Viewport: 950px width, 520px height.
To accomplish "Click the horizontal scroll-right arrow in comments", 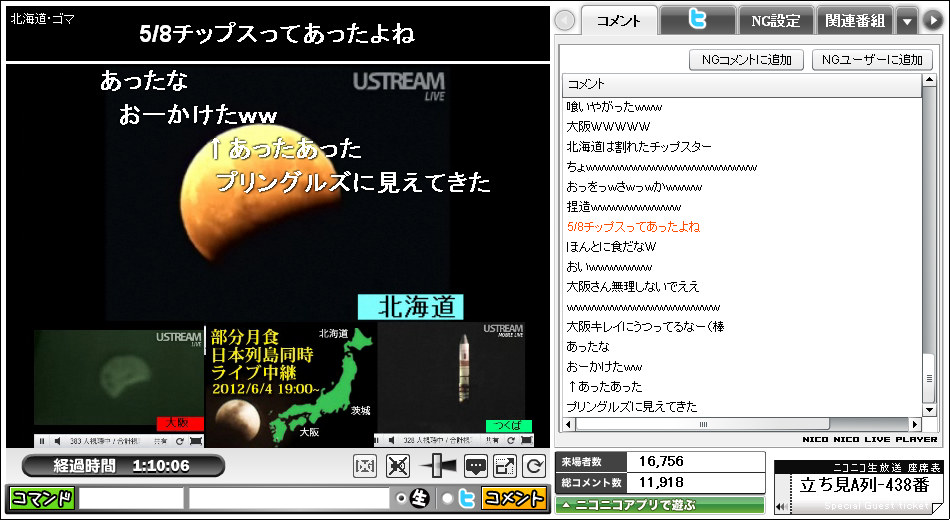I will click(x=915, y=424).
